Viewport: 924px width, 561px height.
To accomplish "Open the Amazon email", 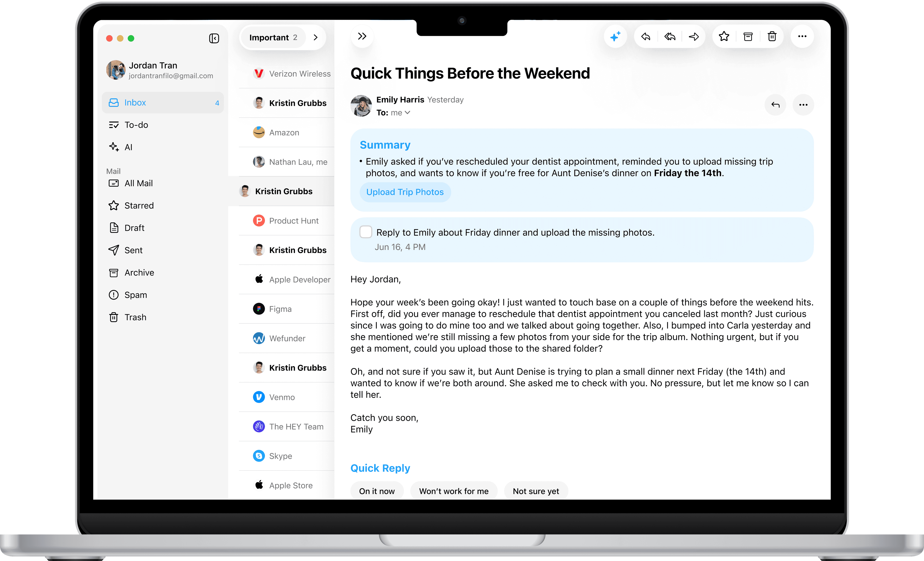I will click(287, 133).
